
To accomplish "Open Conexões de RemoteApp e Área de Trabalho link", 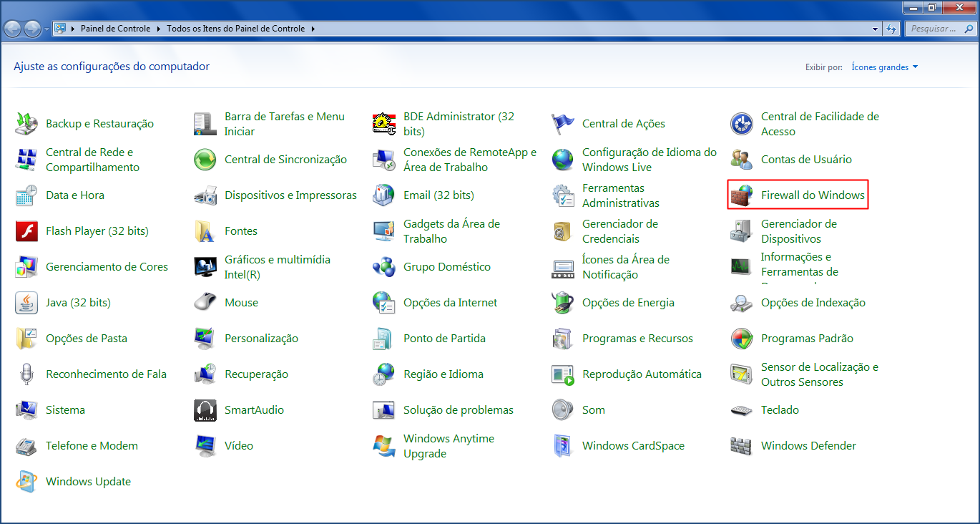I will [470, 160].
